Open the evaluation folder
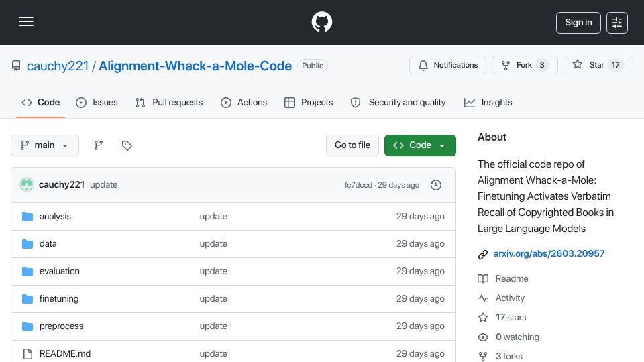The image size is (644, 362). point(60,271)
